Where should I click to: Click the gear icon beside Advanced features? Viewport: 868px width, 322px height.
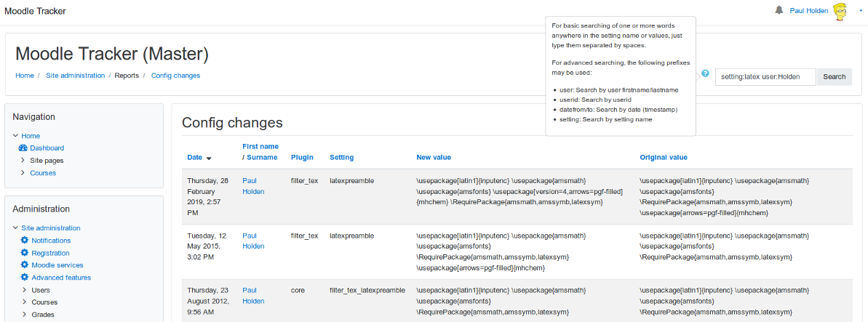click(x=24, y=277)
